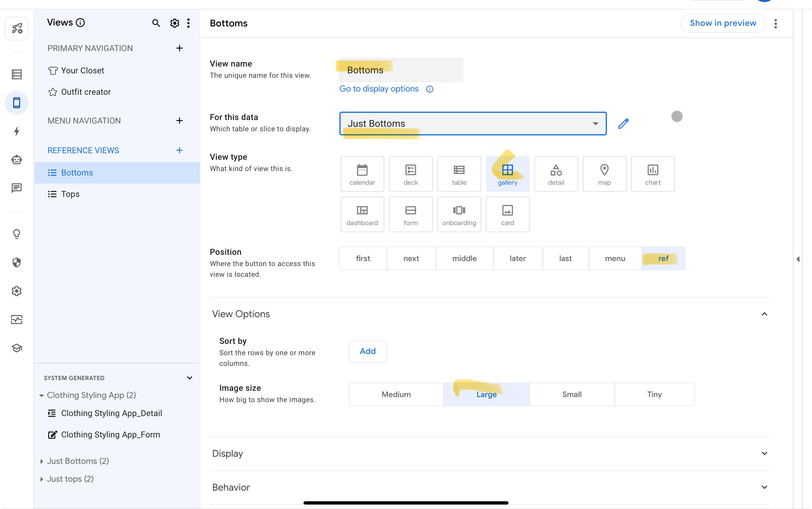The image size is (812, 509).
Task: Select Bottoms reference view
Action: click(x=117, y=173)
